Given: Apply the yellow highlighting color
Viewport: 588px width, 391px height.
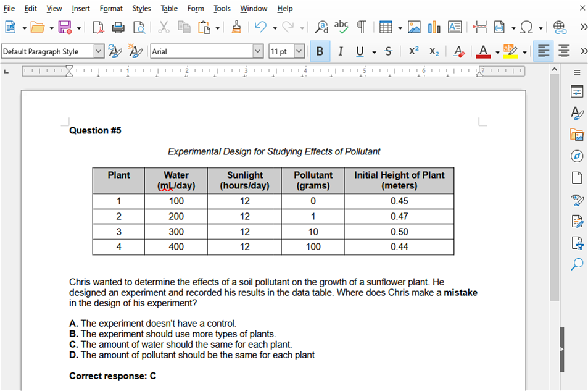Looking at the screenshot, I should [x=510, y=51].
